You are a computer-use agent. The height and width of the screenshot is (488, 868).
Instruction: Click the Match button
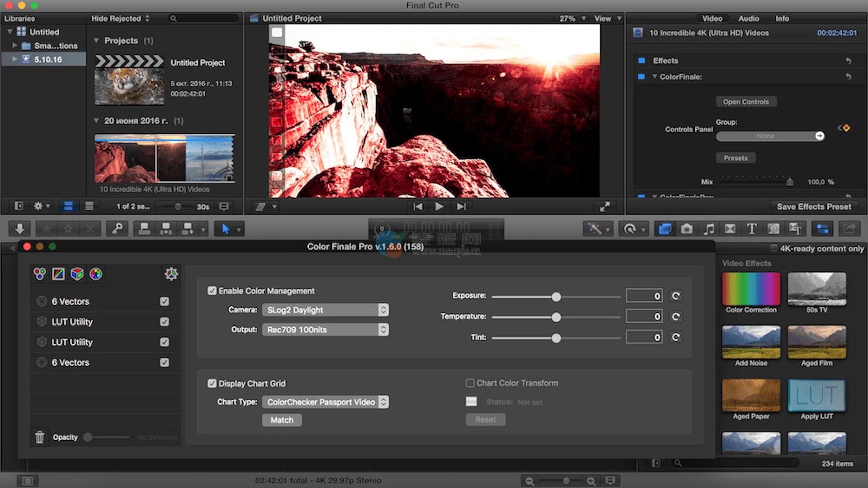[x=282, y=420]
